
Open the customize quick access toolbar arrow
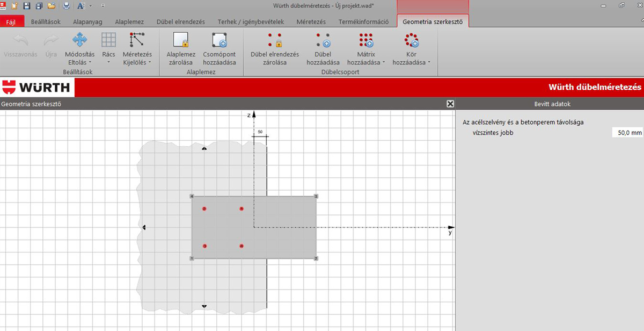pos(103,5)
